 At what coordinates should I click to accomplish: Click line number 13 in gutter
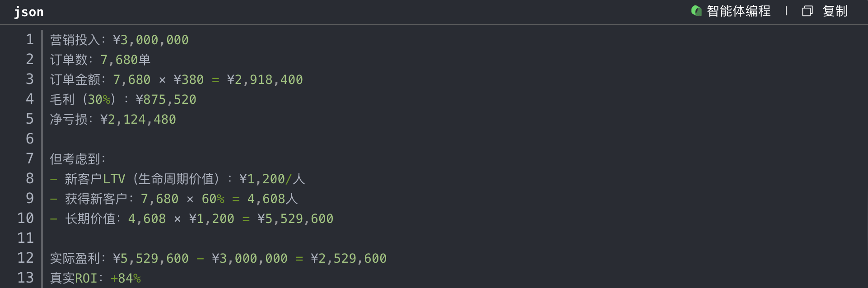26,278
